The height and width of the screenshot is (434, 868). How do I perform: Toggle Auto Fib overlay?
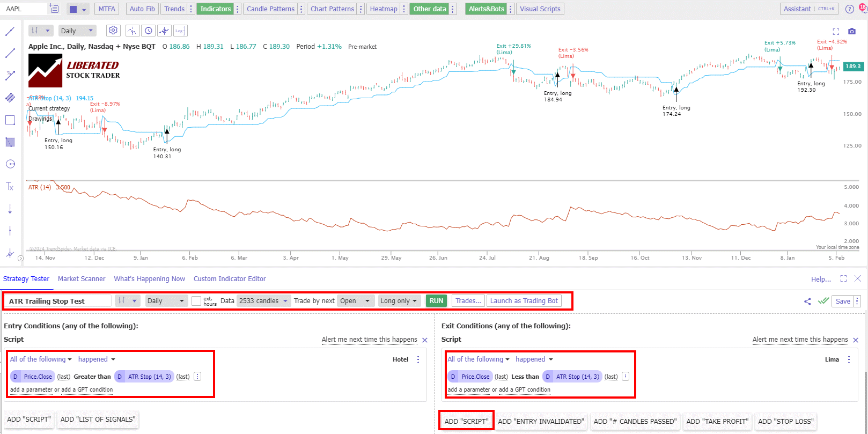coord(142,9)
